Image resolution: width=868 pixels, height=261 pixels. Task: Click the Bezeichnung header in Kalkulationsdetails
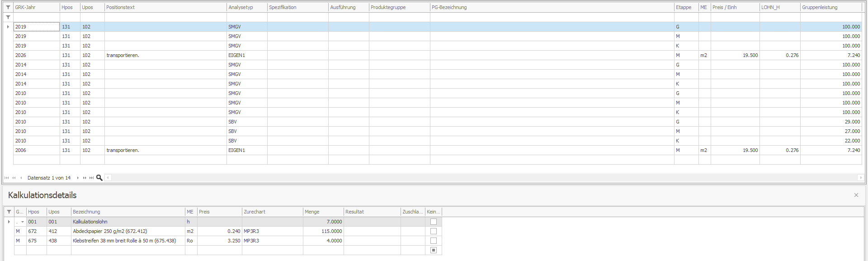coord(128,212)
